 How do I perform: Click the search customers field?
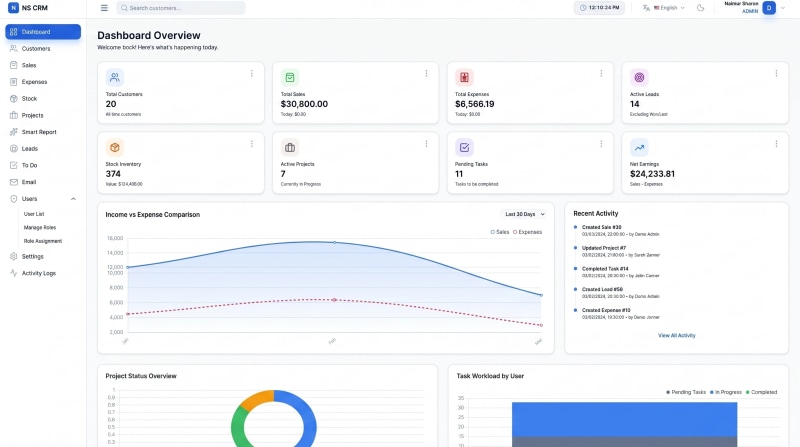(181, 8)
